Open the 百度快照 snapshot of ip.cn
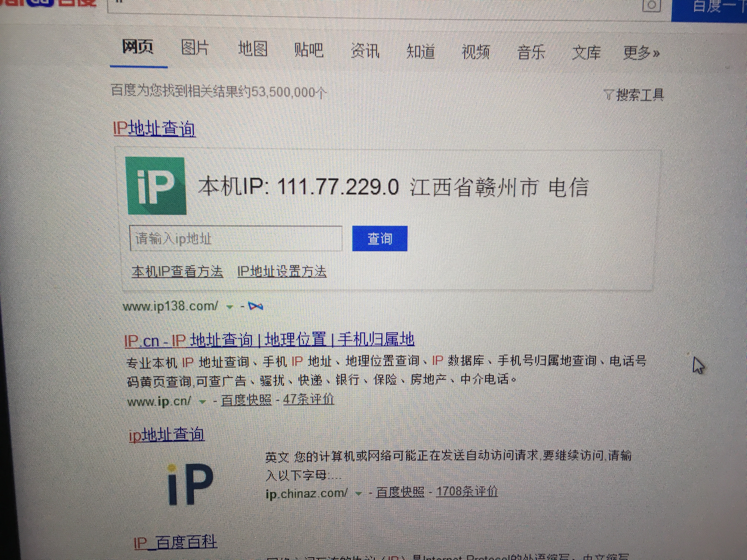Image resolution: width=747 pixels, height=560 pixels. [246, 399]
